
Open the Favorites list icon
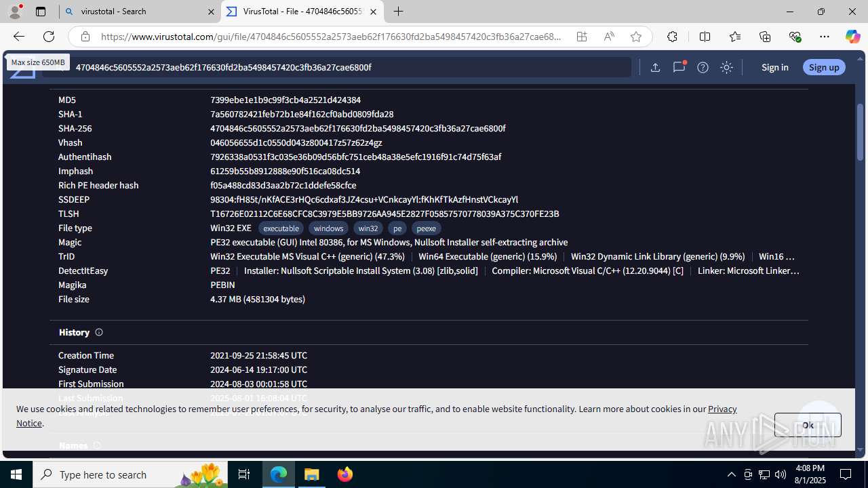click(735, 37)
